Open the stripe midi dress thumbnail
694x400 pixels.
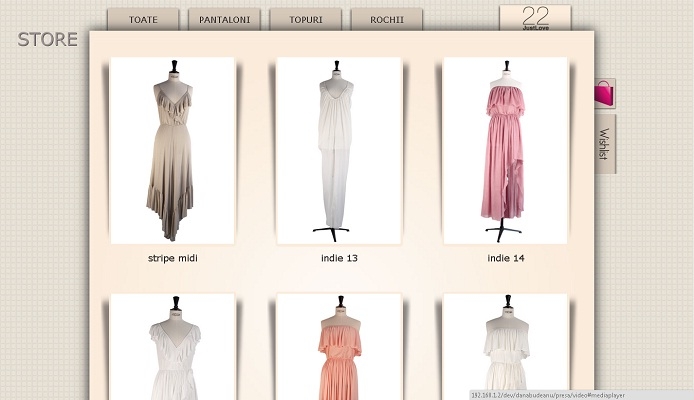172,150
